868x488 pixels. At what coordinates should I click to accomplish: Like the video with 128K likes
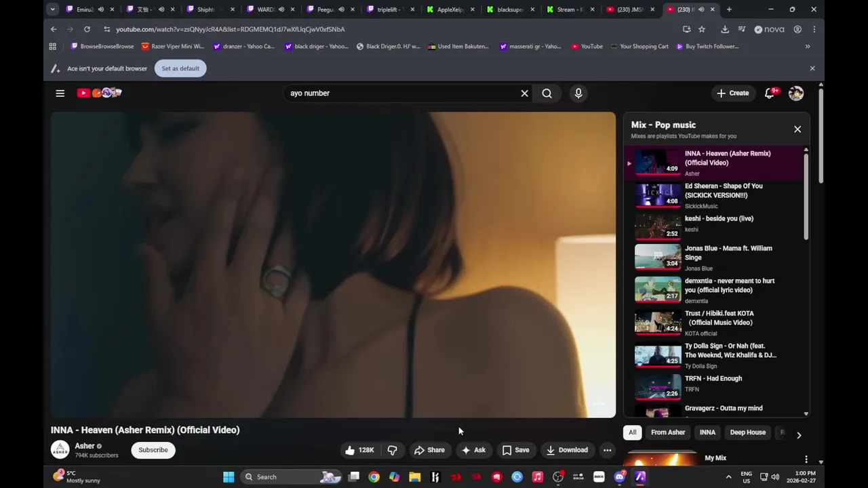[359, 450]
